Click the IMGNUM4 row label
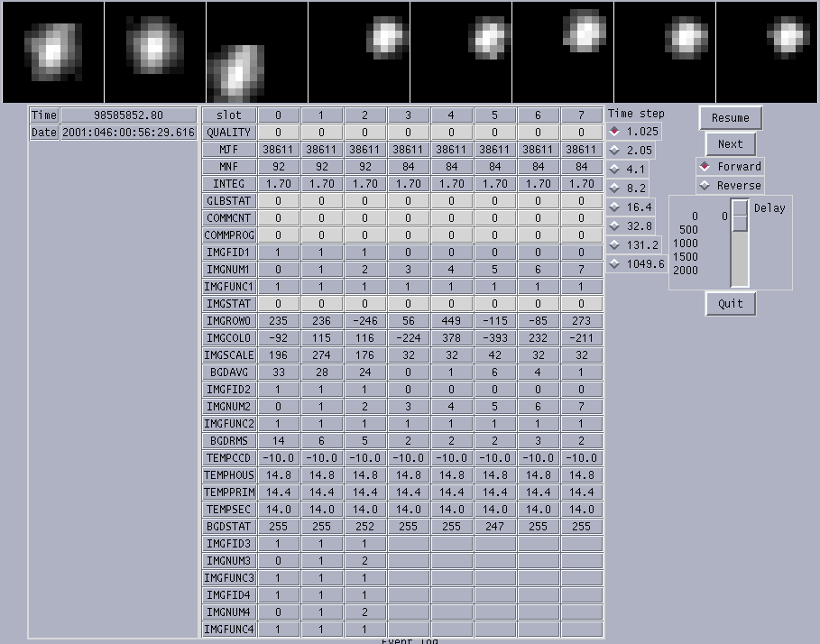 [x=229, y=612]
